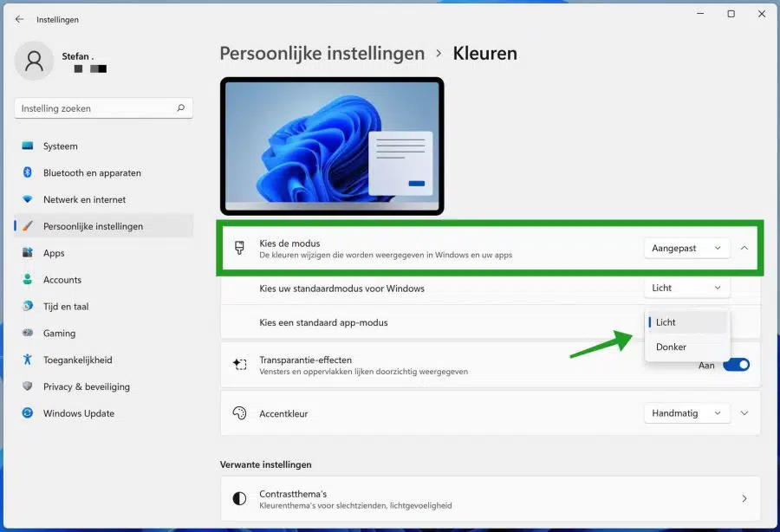Go to Tijd en taal
The image size is (780, 532).
103,306
